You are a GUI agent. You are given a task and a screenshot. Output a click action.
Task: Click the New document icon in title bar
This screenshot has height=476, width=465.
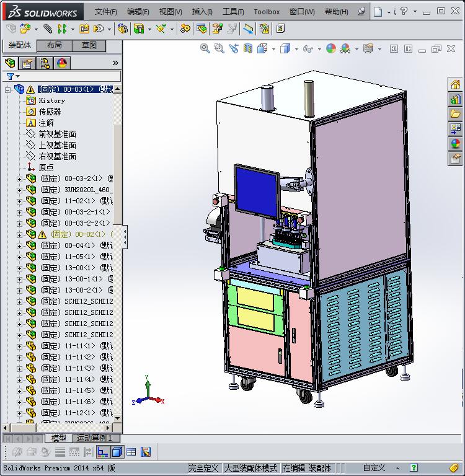click(x=378, y=12)
